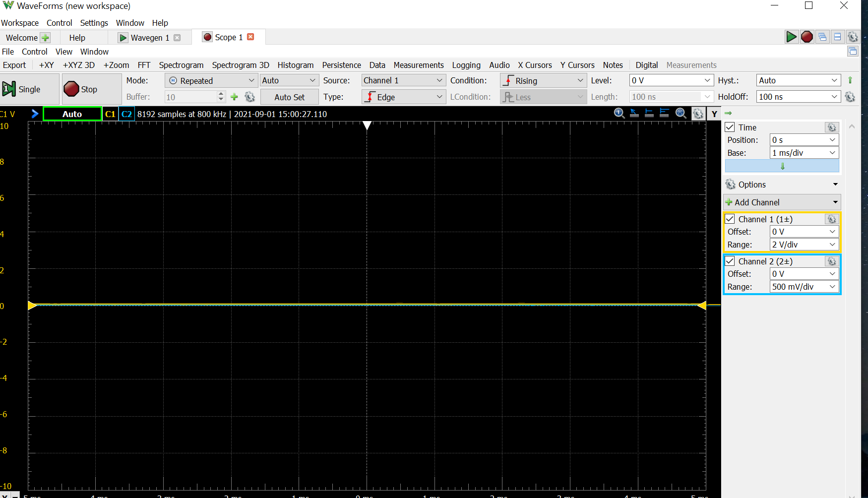The image size is (868, 498).
Task: Open Channel 1 Range 2 V/div dropdown
Action: [x=804, y=245]
